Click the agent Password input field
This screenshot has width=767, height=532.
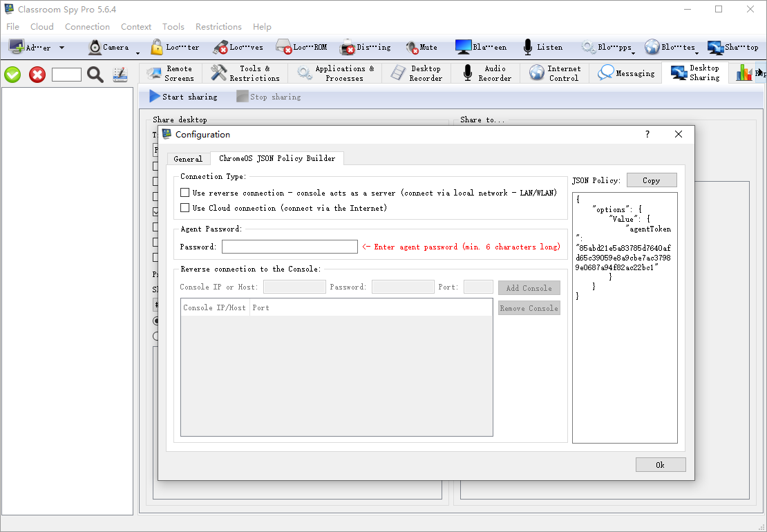pyautogui.click(x=290, y=247)
